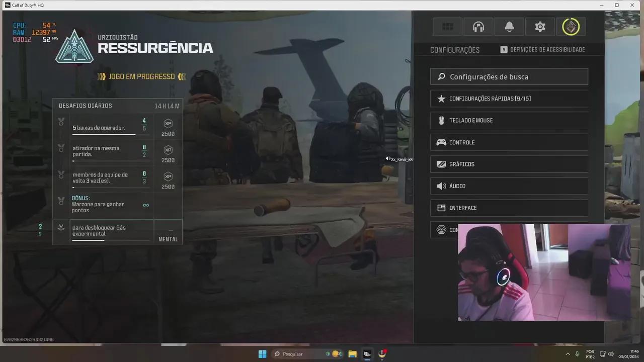The image size is (644, 362).
Task: Click the layout icon beside Interface
Action: pyautogui.click(x=441, y=208)
